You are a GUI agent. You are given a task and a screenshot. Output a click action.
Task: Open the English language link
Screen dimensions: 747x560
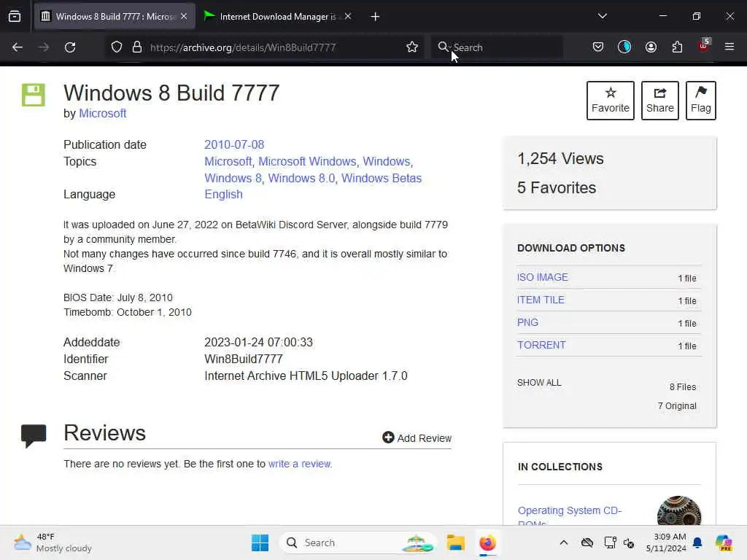pyautogui.click(x=223, y=194)
